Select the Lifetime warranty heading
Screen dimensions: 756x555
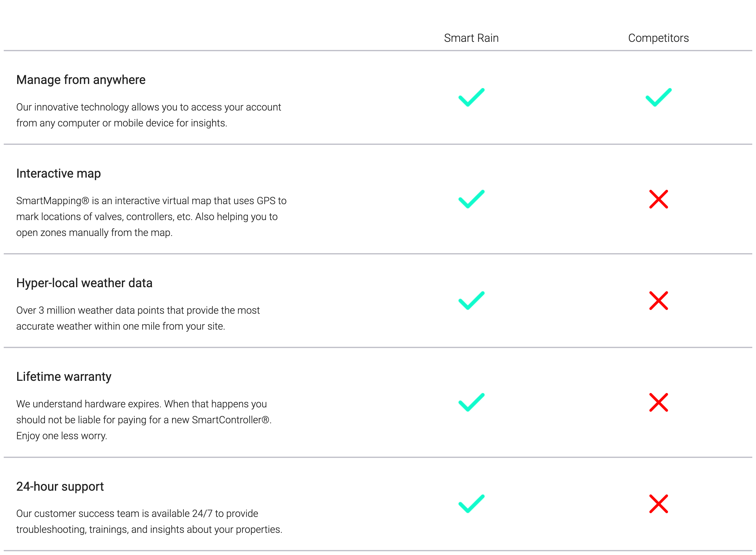(64, 377)
